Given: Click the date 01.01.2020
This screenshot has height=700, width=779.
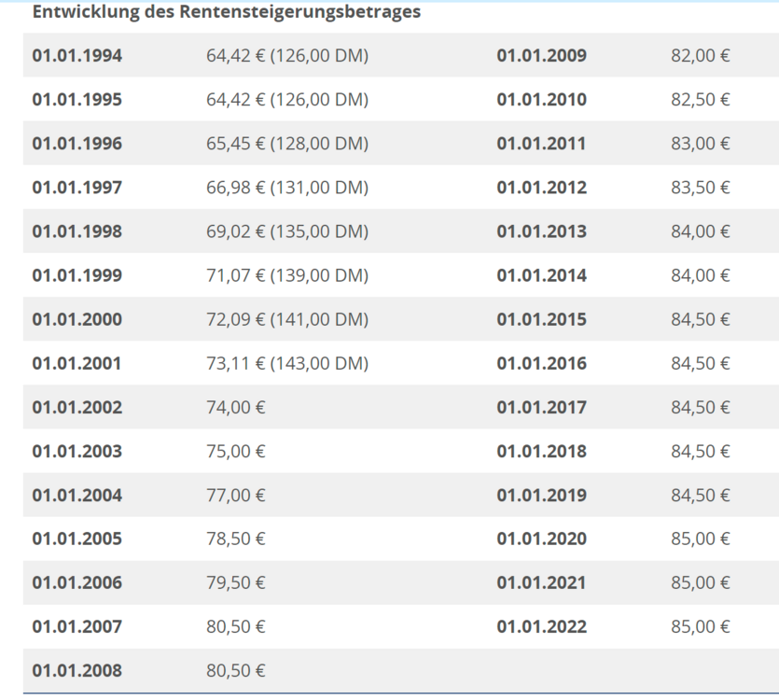Looking at the screenshot, I should tap(541, 539).
